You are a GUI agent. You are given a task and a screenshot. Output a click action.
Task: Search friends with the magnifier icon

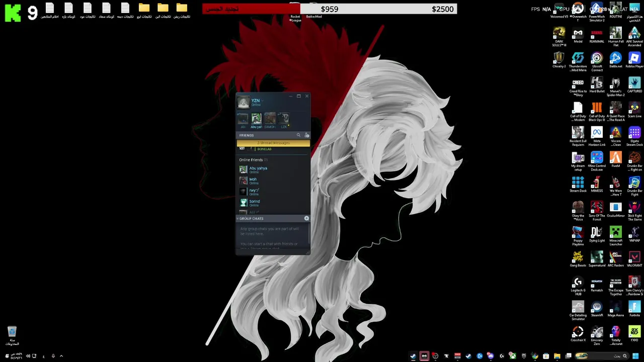click(298, 135)
